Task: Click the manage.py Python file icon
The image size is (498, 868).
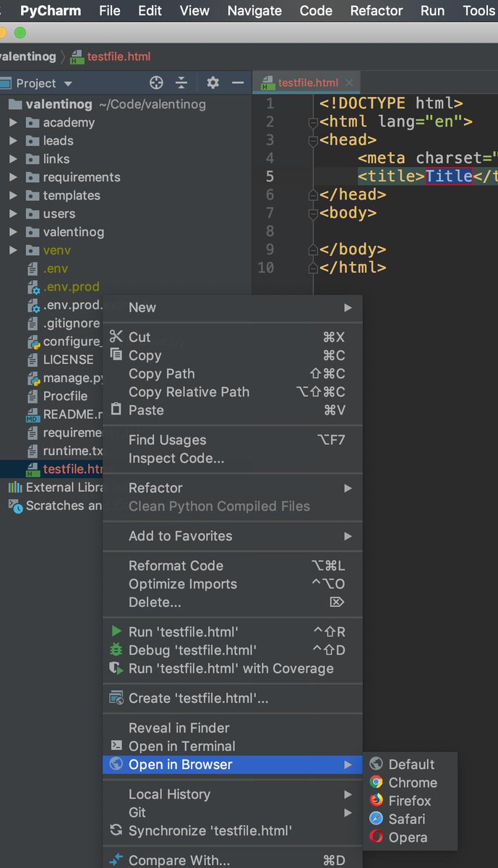Action: tap(33, 378)
